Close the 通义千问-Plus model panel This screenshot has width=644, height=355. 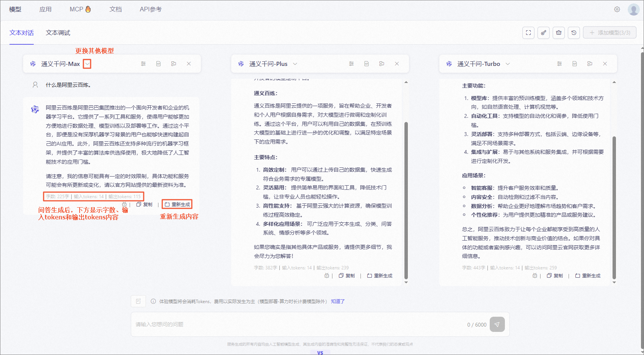click(x=397, y=64)
